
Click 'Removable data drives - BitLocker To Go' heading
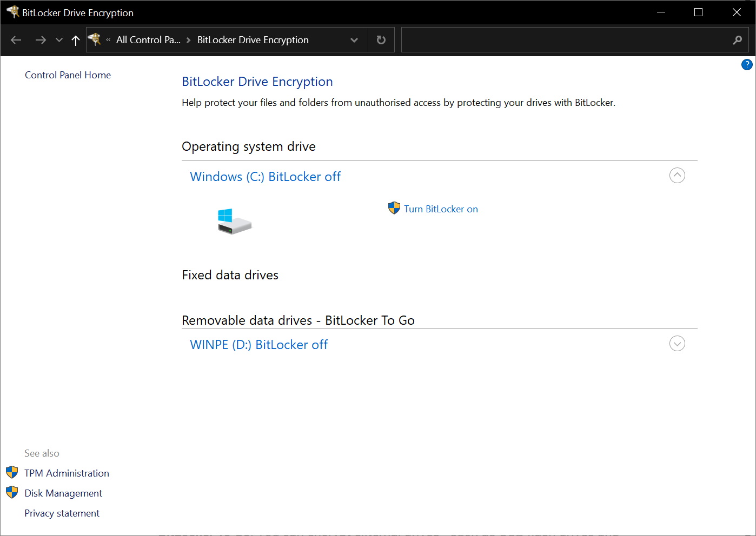298,320
